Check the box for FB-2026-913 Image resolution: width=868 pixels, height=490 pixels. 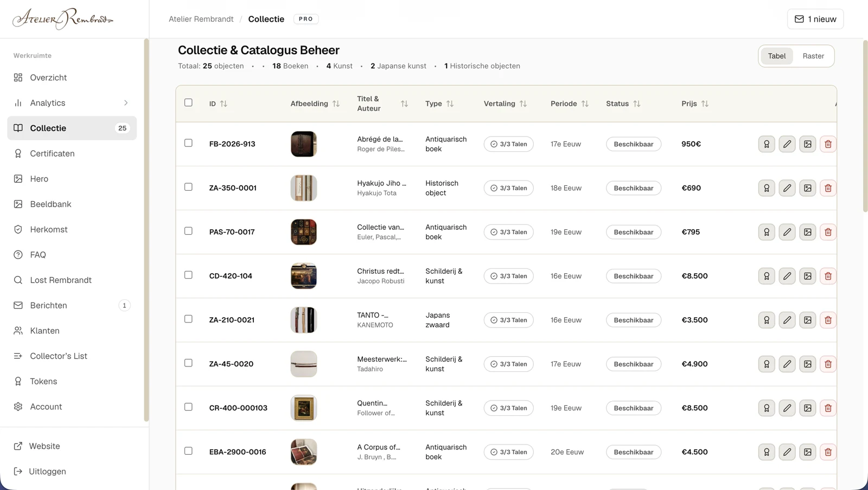pos(188,143)
